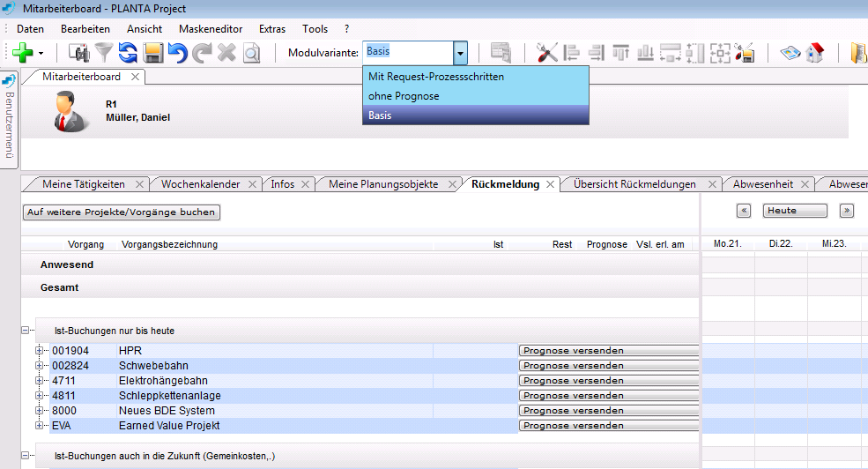Screen dimensions: 868x469
Task: Choose 'Mit Request-Prozessschritten' module variant
Action: 436,77
